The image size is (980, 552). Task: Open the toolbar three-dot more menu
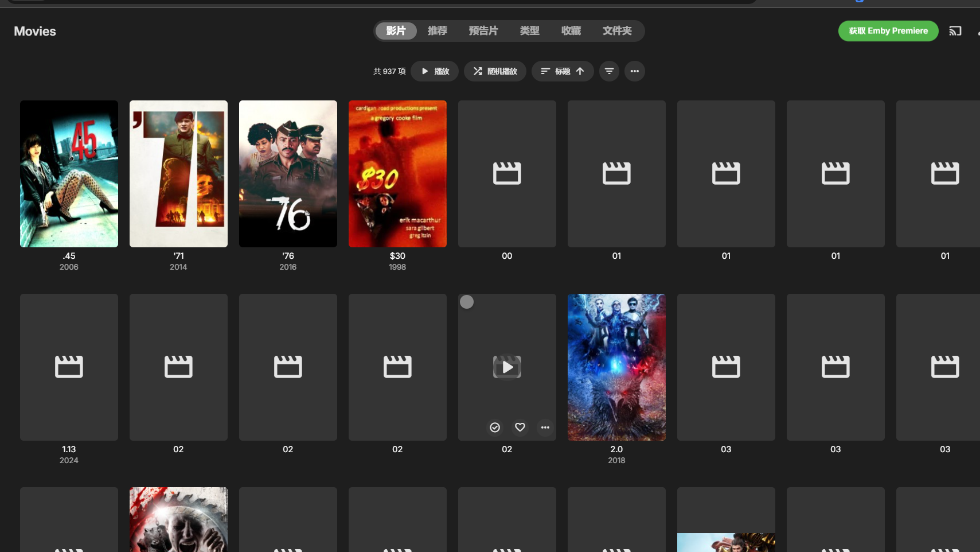tap(634, 71)
